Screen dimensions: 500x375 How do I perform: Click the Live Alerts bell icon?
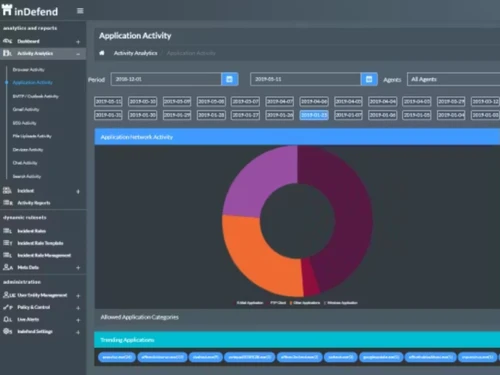[7, 319]
